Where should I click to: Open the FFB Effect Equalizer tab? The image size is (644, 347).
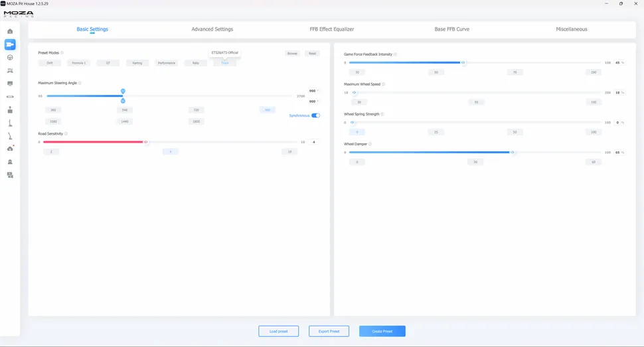tap(331, 29)
